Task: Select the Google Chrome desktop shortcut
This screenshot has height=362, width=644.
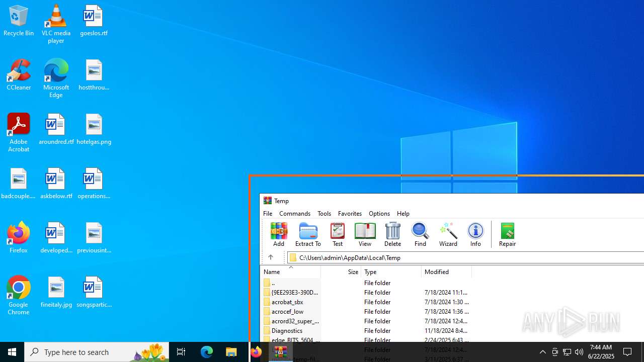Action: coord(19,296)
